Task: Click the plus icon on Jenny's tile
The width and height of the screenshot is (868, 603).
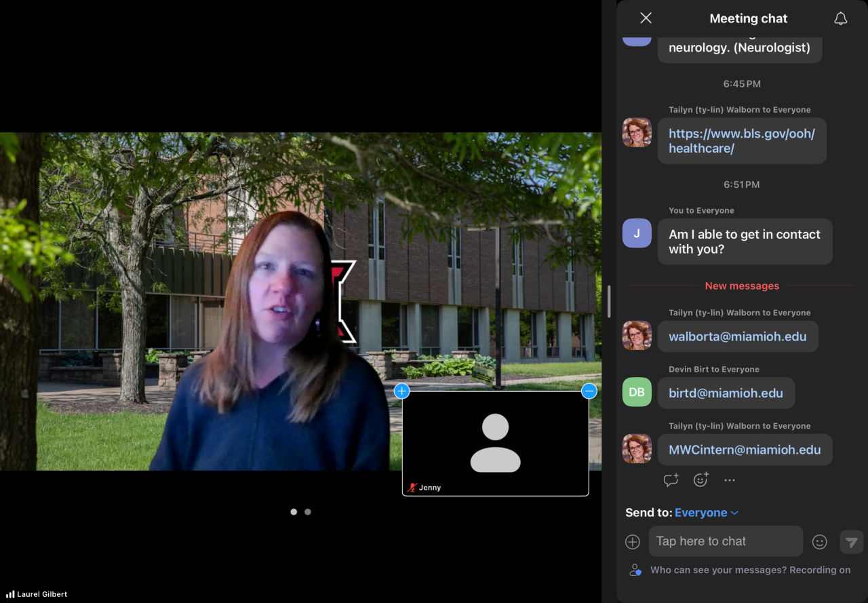Action: 401,391
